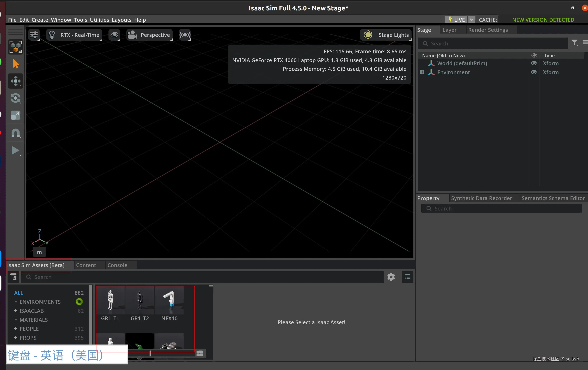The height and width of the screenshot is (370, 588).
Task: Sort by the Name (Old to New) header
Action: point(443,55)
